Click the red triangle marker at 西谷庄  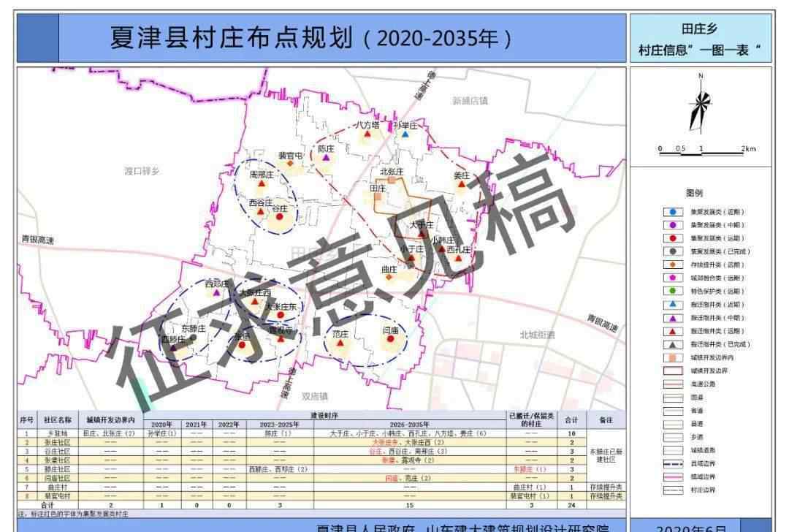pyautogui.click(x=260, y=211)
